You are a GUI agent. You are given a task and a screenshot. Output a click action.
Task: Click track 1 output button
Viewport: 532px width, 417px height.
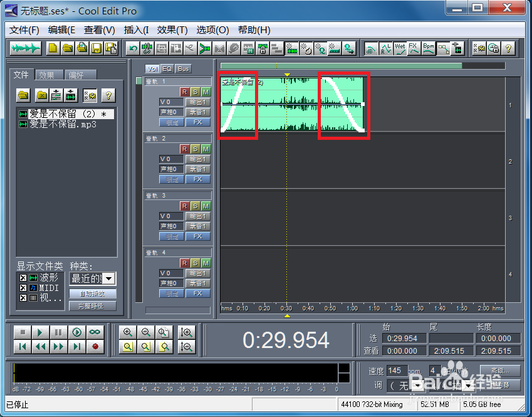[x=198, y=102]
